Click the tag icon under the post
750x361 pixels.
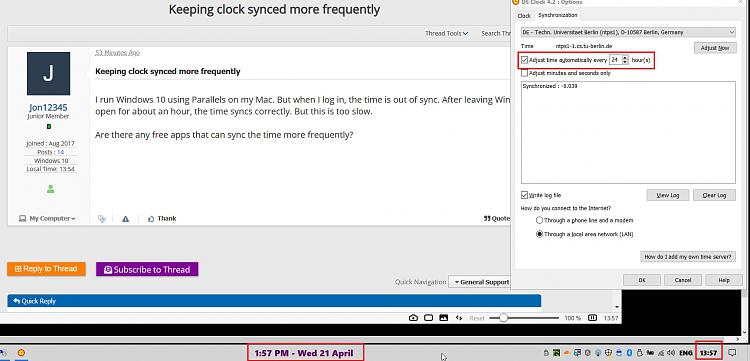(101, 219)
